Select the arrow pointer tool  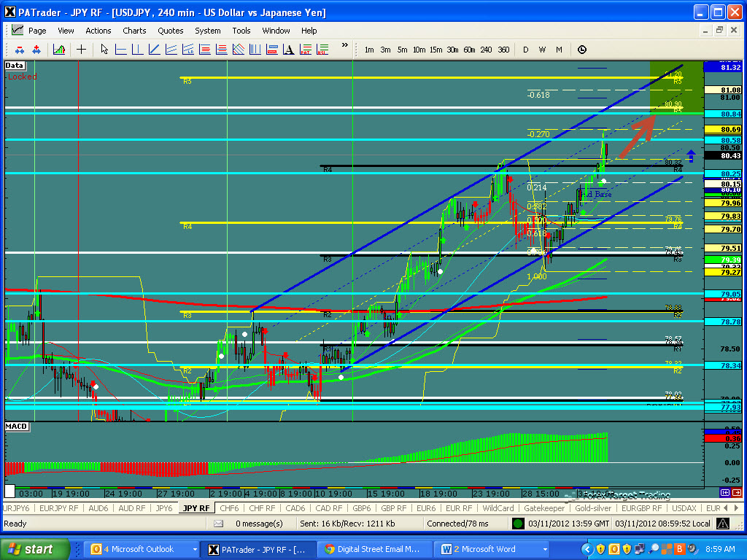pos(104,50)
